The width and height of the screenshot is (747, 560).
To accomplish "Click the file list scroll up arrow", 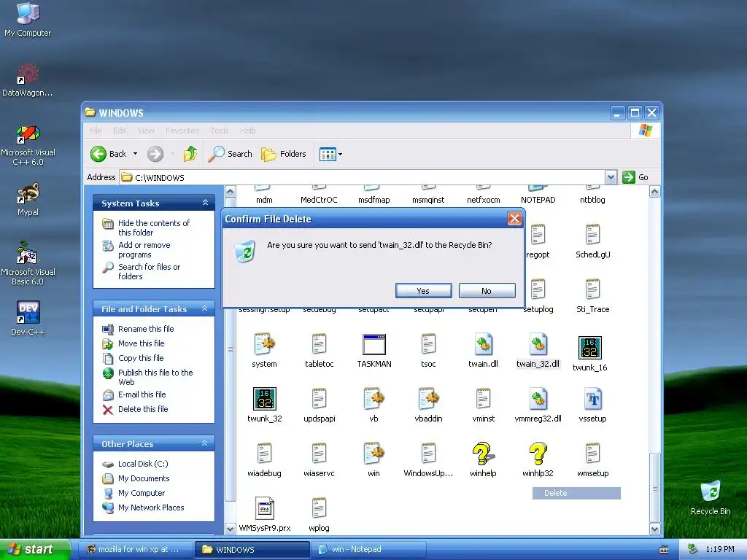I will [x=655, y=192].
